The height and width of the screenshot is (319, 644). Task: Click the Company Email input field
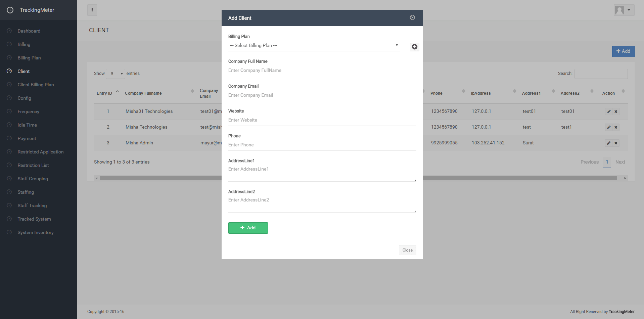click(322, 95)
